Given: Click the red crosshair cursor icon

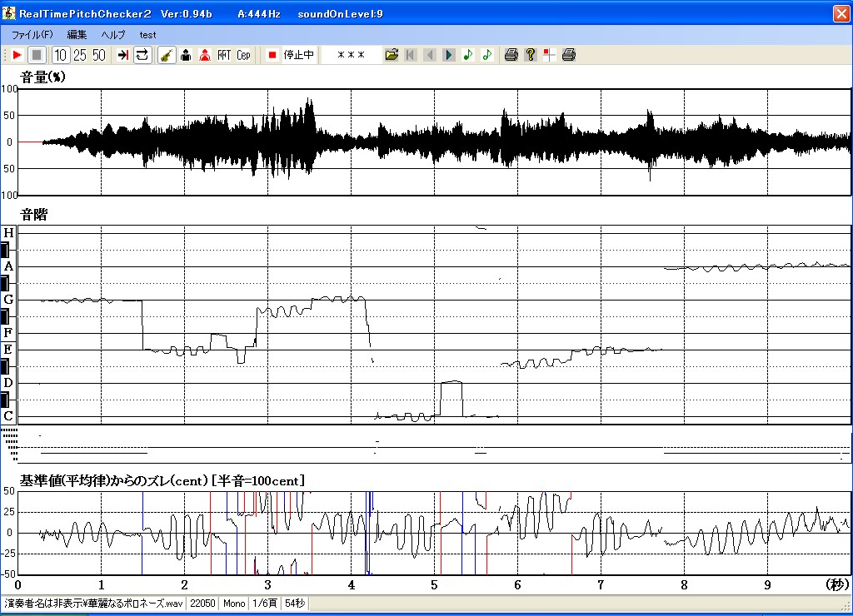Looking at the screenshot, I should 550,55.
